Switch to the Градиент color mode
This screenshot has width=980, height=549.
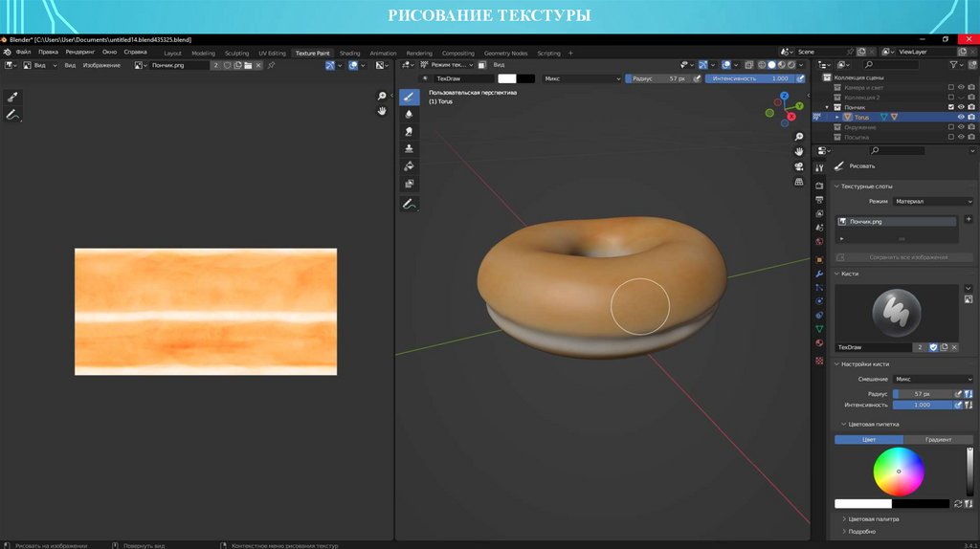click(x=938, y=439)
